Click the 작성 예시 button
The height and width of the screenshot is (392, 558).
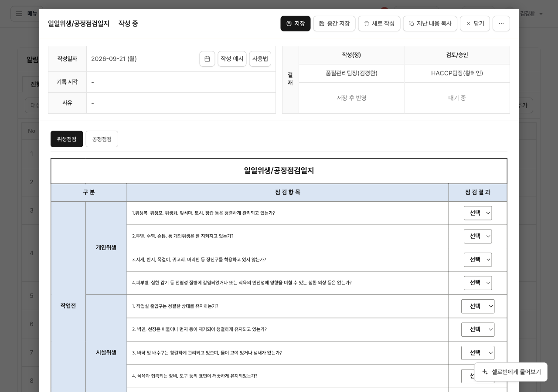coord(232,59)
